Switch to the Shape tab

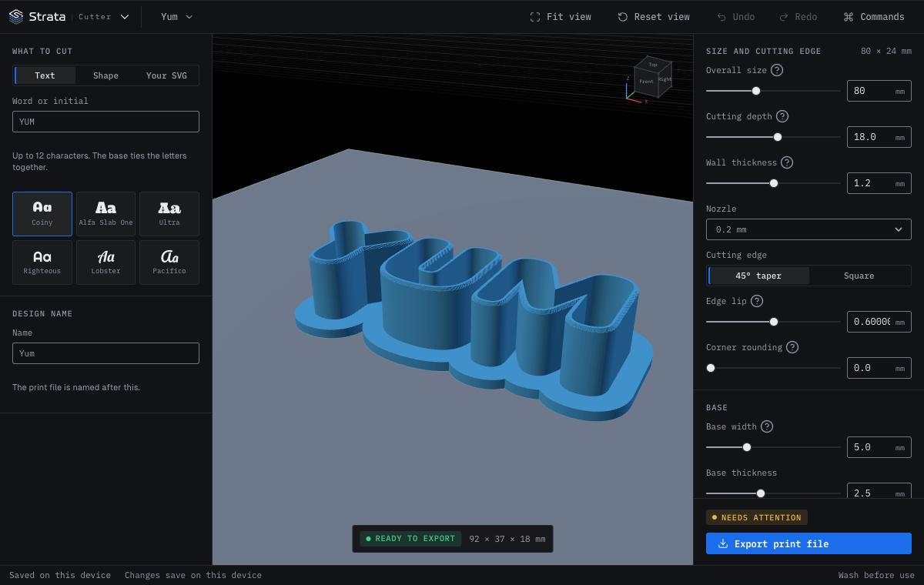pos(105,75)
